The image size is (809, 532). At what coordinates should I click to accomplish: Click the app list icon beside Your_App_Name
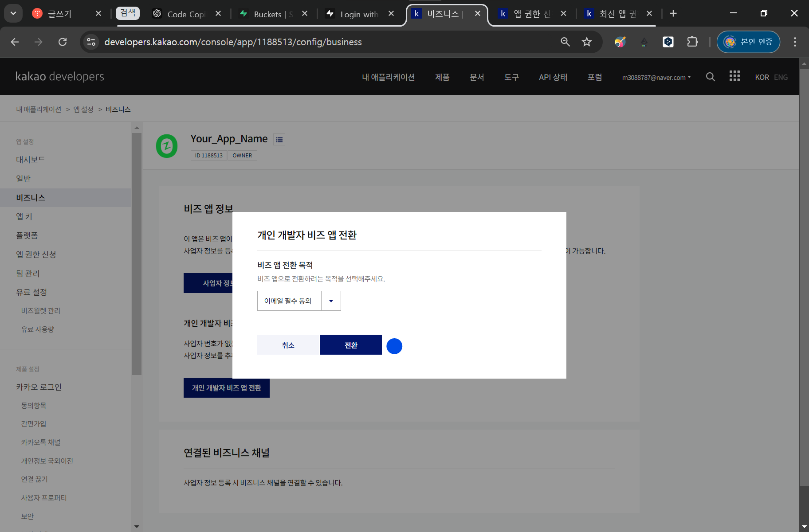(279, 140)
